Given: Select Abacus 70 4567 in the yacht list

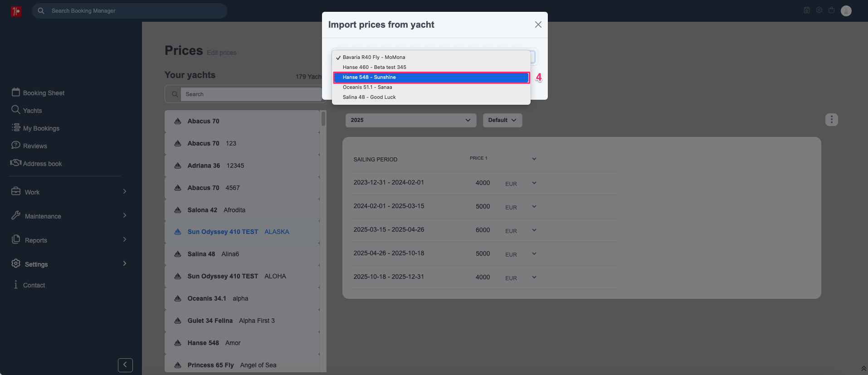Looking at the screenshot, I should click(242, 188).
